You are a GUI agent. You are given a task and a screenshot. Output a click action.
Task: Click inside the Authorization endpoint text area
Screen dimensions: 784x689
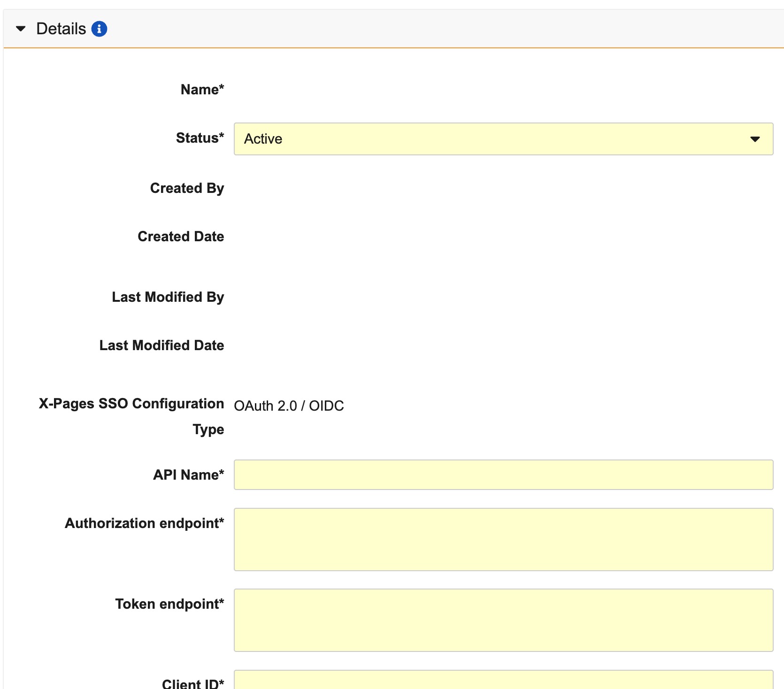(503, 539)
